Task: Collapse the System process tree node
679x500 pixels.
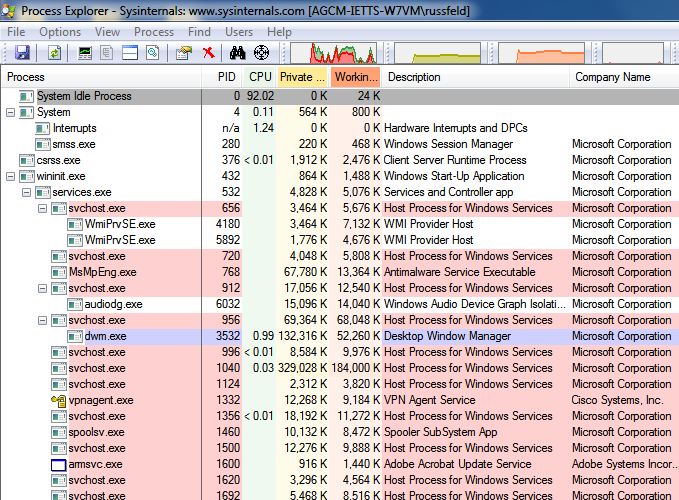Action: [11, 112]
